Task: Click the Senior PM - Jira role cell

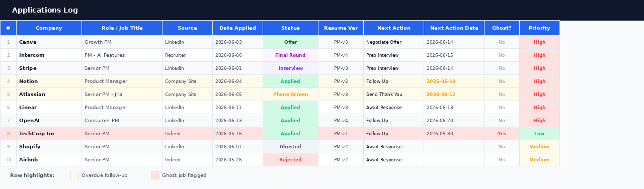Action: point(122,94)
